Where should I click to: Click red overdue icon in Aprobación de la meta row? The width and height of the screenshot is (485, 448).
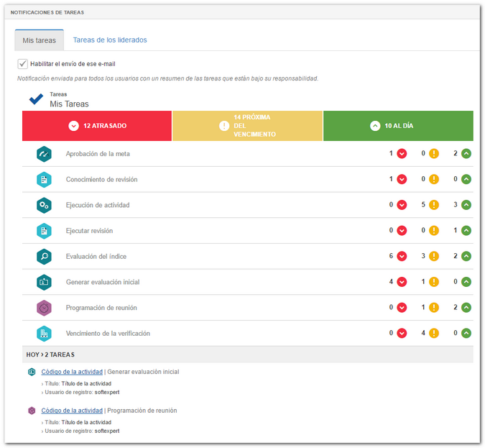click(402, 154)
